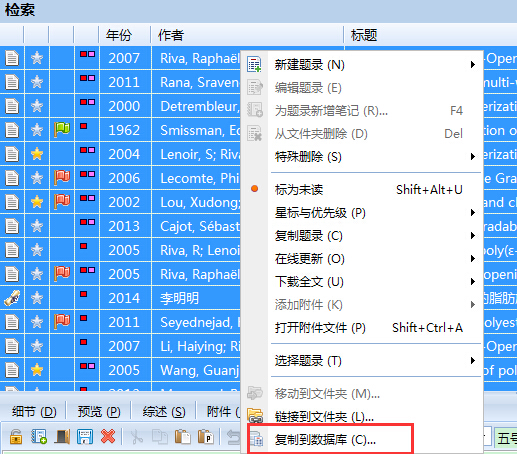Click the document icon in 2007 Riva row
Viewport: 517px width, 454px height.
(12, 58)
